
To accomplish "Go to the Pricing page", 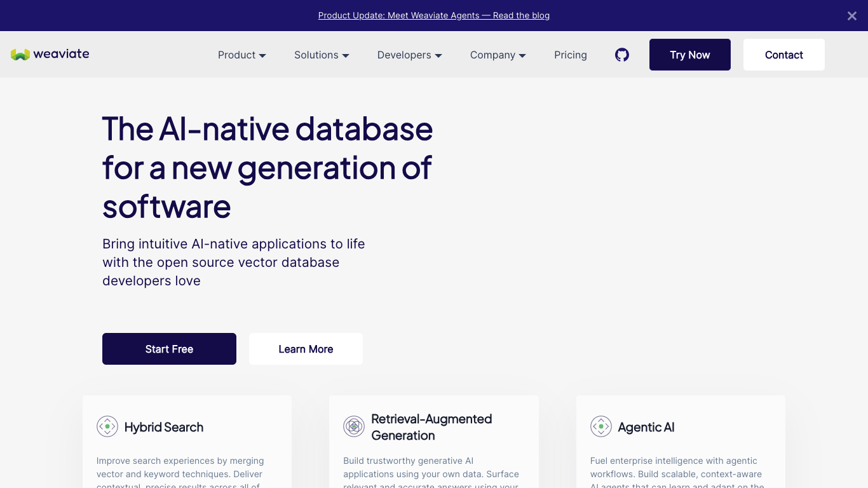I will [570, 55].
